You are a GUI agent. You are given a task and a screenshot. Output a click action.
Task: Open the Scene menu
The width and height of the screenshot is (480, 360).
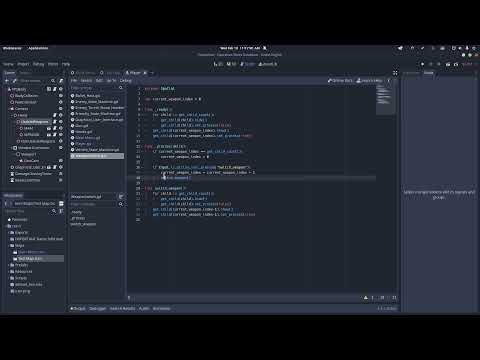click(8, 64)
